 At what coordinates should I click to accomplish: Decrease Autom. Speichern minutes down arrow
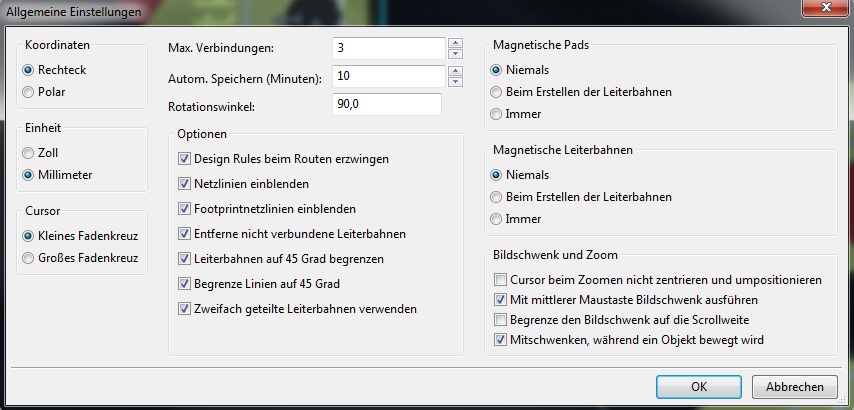455,82
